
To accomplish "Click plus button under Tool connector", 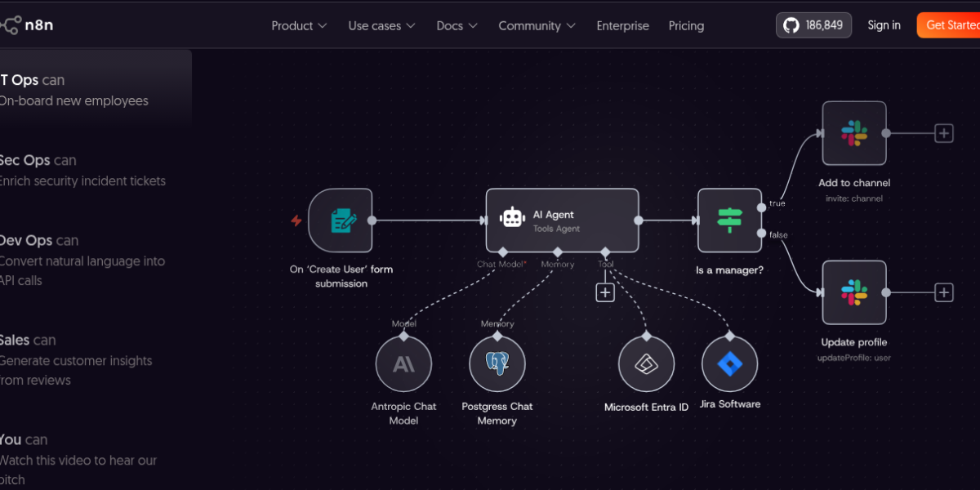I will [605, 292].
